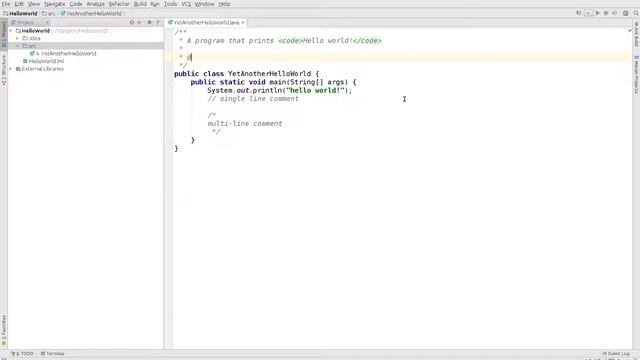Open the File menu
640x360 pixels.
pos(6,4)
